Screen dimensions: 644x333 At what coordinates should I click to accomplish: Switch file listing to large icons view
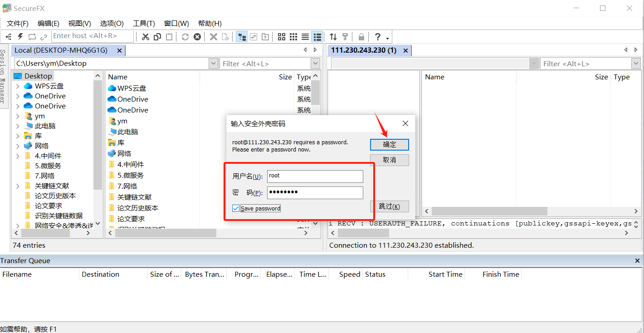(x=281, y=36)
